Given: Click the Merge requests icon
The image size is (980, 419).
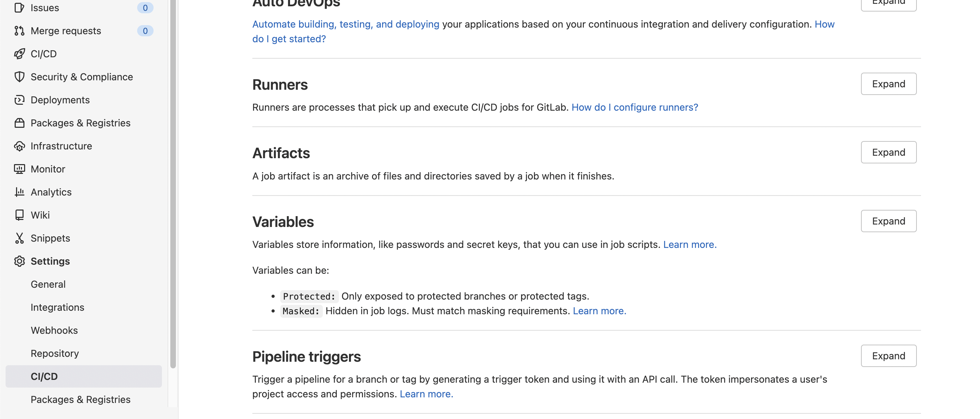Looking at the screenshot, I should (20, 31).
